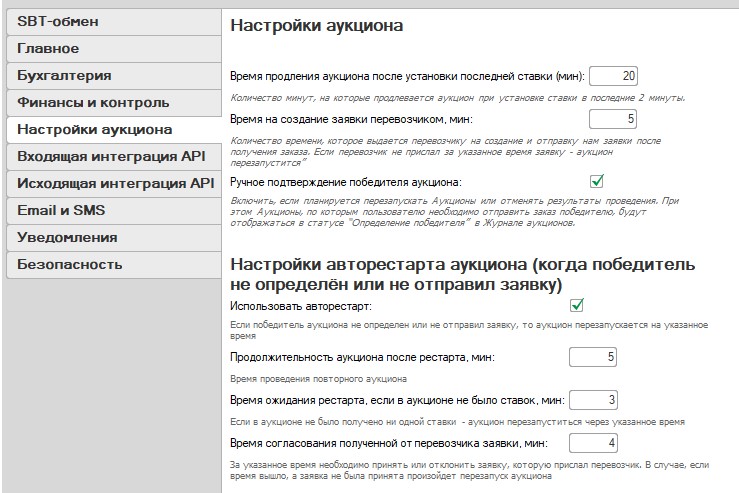Click label Время согласования полученной заявки
This screenshot has height=493, width=739.
389,444
